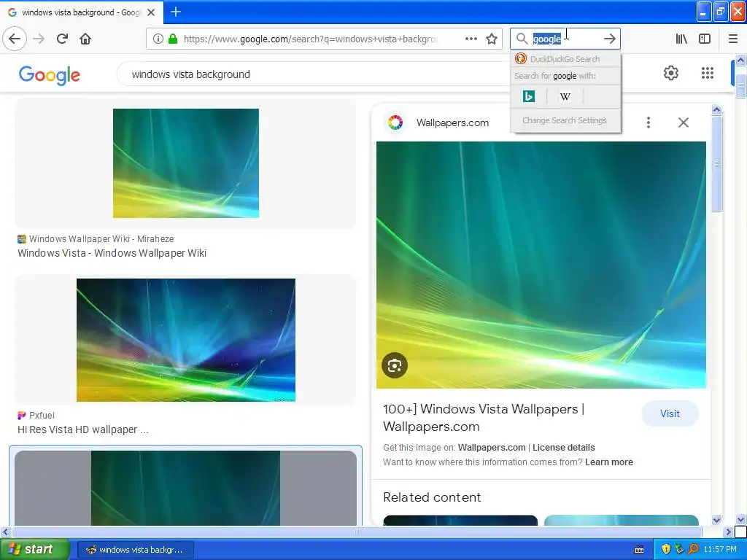Image resolution: width=747 pixels, height=560 pixels.
Task: Click the preview panel scrollbar thumb
Action: click(716, 164)
